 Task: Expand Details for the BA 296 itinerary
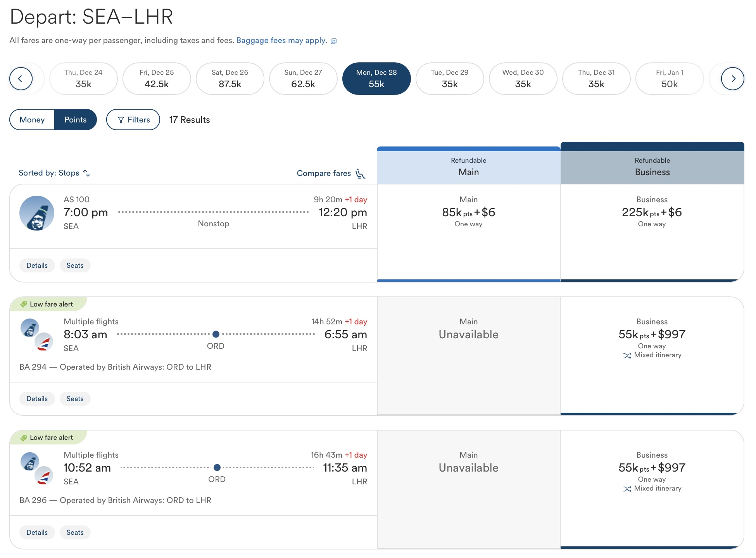[37, 532]
